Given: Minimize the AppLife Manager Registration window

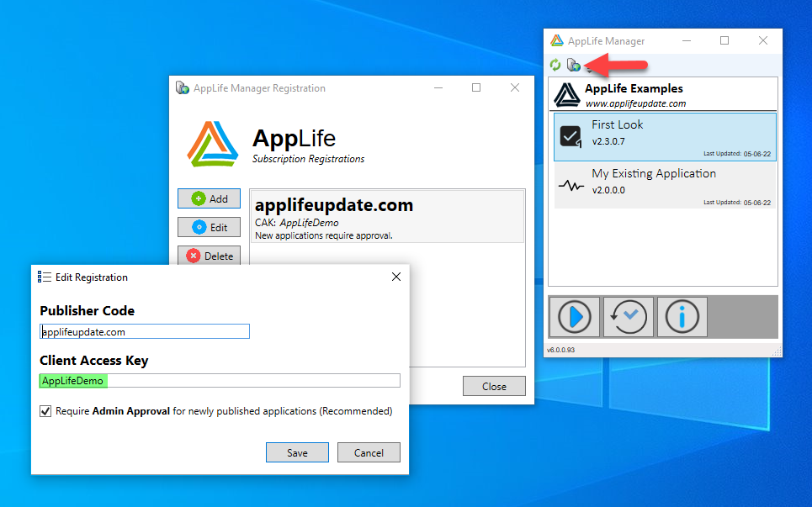Looking at the screenshot, I should click(x=438, y=88).
